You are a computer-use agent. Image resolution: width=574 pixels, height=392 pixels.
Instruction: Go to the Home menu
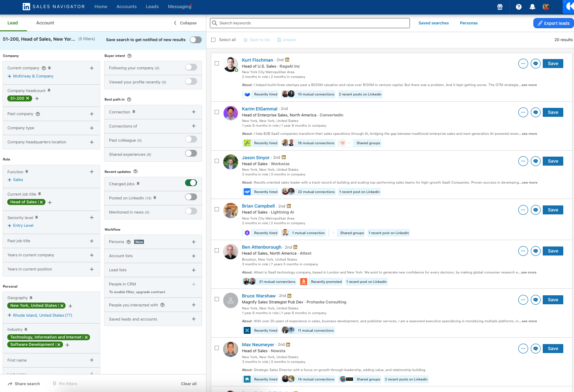[x=101, y=7]
